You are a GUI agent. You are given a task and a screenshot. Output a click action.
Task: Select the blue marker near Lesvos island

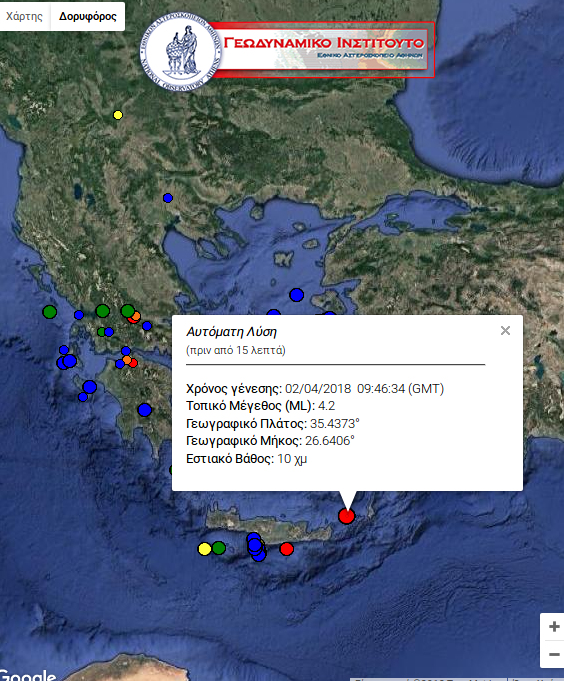coord(297,295)
